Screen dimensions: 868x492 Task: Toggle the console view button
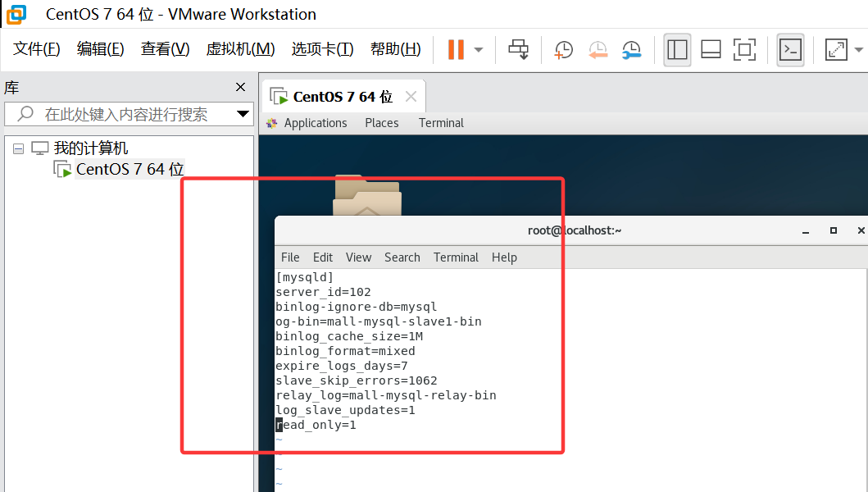(790, 49)
